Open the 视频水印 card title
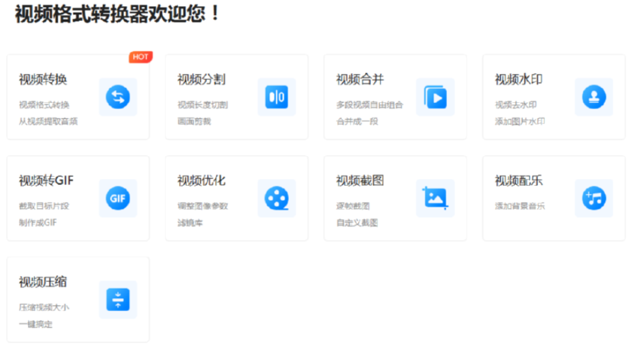The image size is (639, 364). (x=518, y=79)
